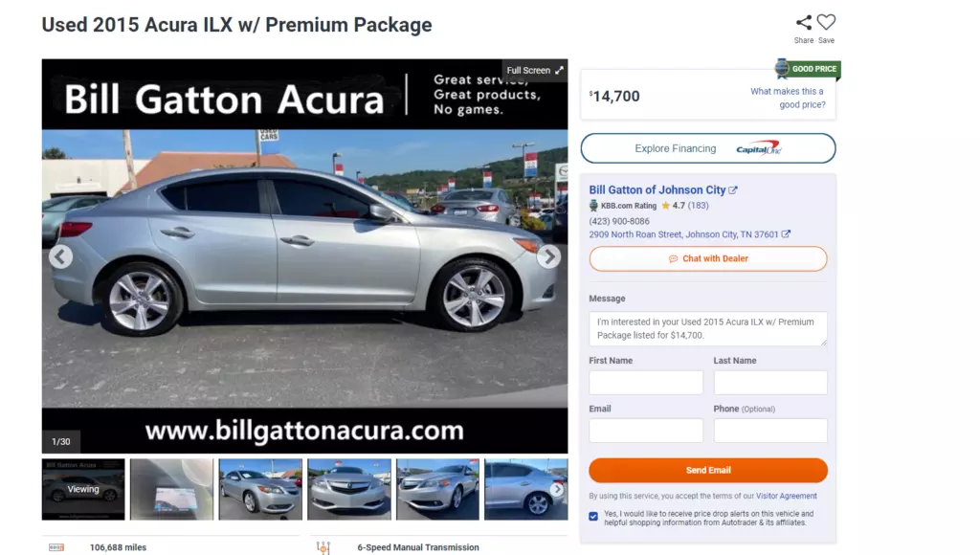
Task: Advance to next photo with right arrow
Action: (x=548, y=256)
